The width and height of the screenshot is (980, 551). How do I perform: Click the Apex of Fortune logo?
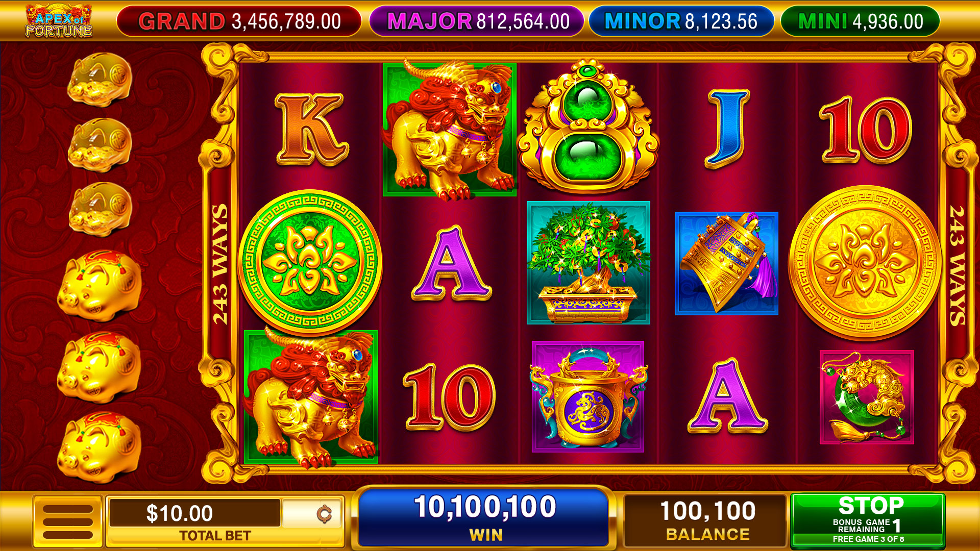pyautogui.click(x=59, y=21)
